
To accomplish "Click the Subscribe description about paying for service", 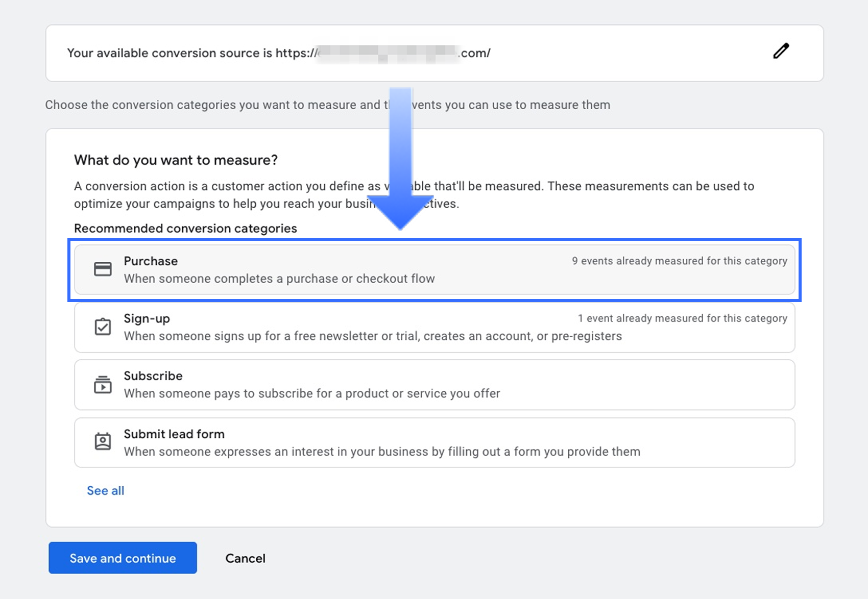I will 312,393.
